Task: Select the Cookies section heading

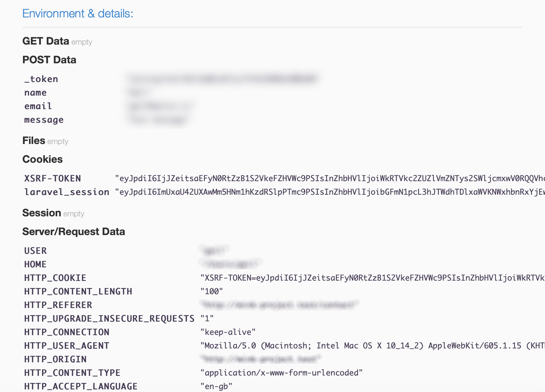Action: point(42,159)
